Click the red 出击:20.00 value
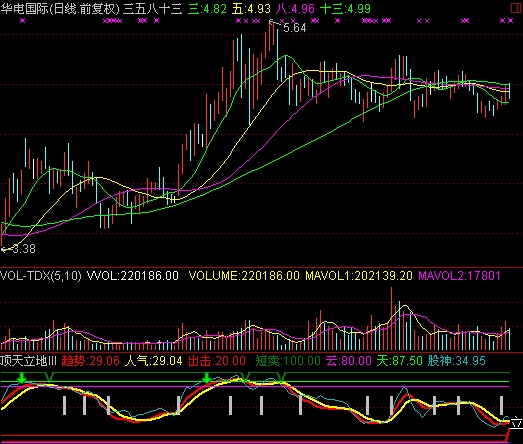Image resolution: width=523 pixels, height=444 pixels. (x=217, y=361)
